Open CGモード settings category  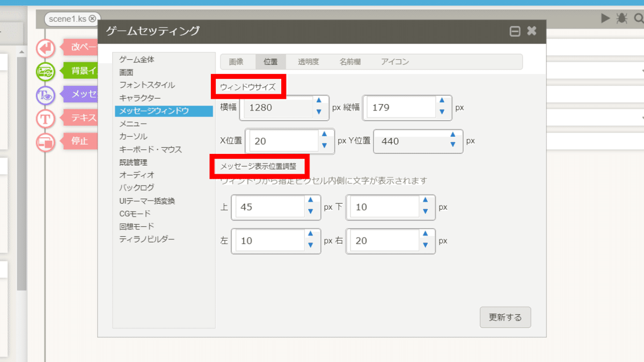point(135,213)
